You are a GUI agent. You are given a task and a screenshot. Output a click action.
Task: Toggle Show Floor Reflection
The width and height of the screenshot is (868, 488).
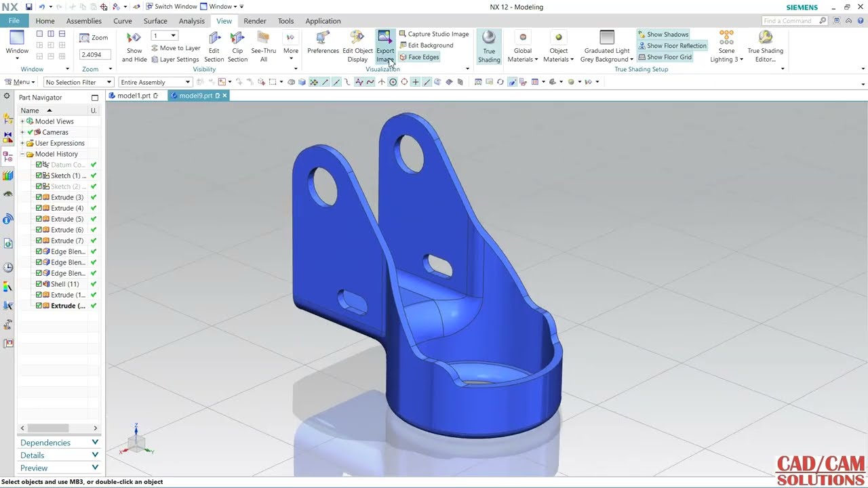click(x=672, y=46)
